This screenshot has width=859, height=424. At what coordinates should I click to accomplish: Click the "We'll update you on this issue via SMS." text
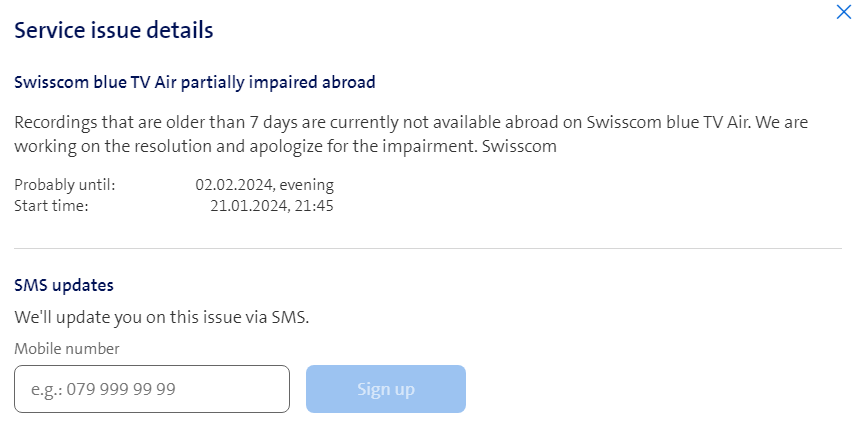162,318
